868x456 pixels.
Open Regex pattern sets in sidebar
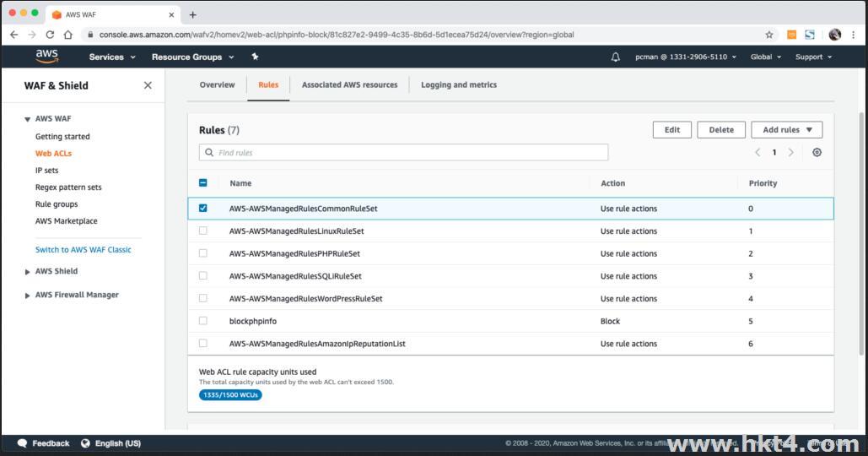[68, 187]
